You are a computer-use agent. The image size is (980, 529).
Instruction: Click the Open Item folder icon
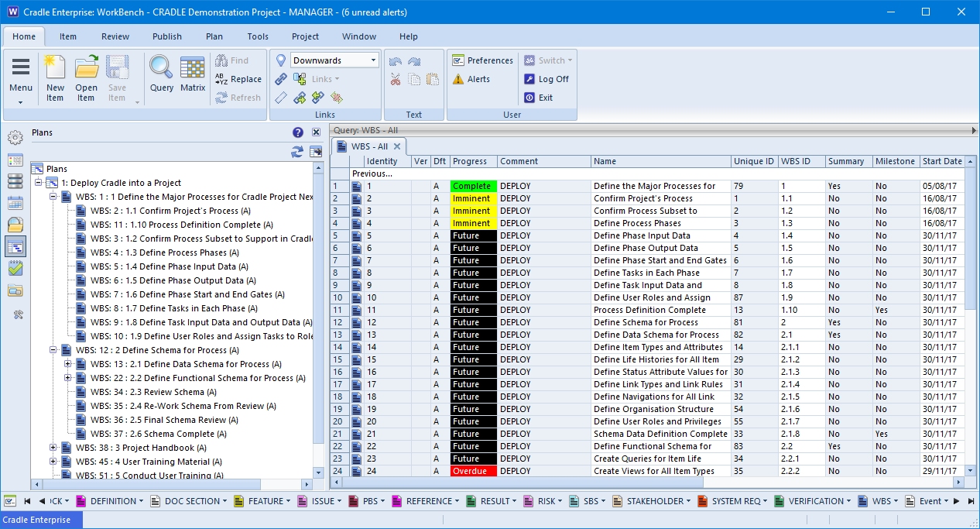click(x=86, y=68)
